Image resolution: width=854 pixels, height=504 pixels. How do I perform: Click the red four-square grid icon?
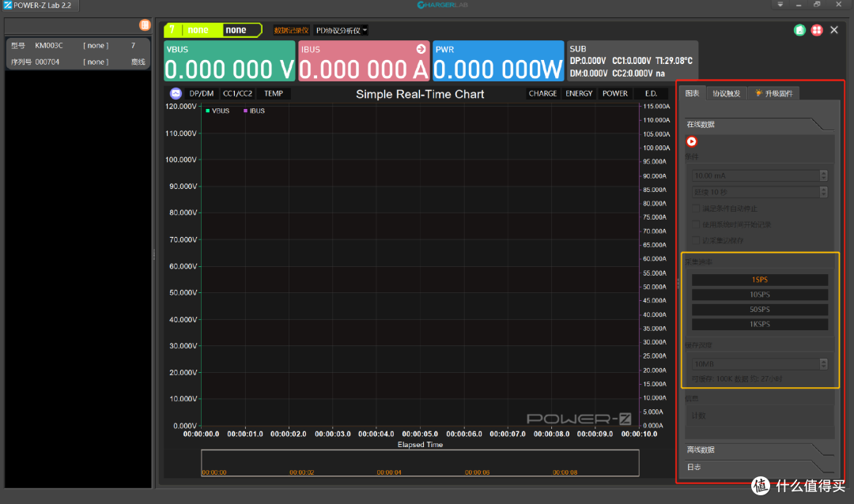click(x=816, y=30)
